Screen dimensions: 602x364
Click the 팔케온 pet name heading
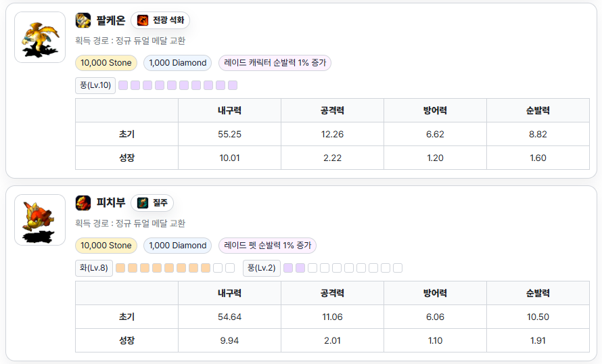(111, 20)
